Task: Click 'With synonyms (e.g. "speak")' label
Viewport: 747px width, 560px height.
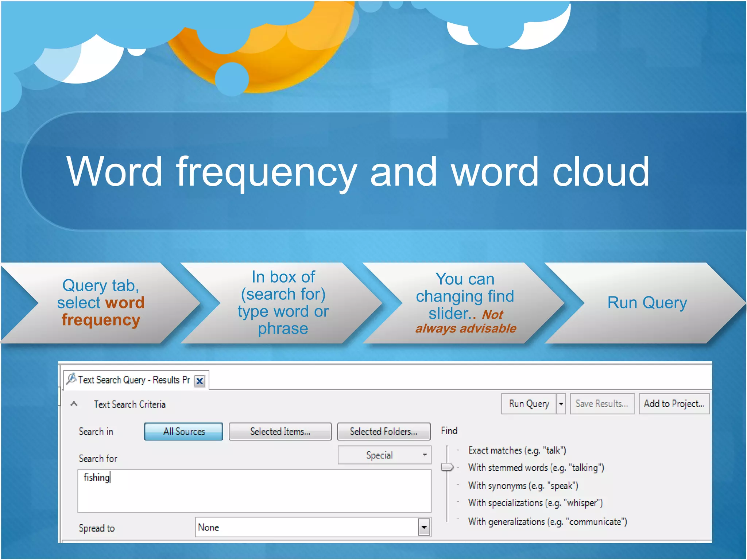Action: click(x=523, y=486)
